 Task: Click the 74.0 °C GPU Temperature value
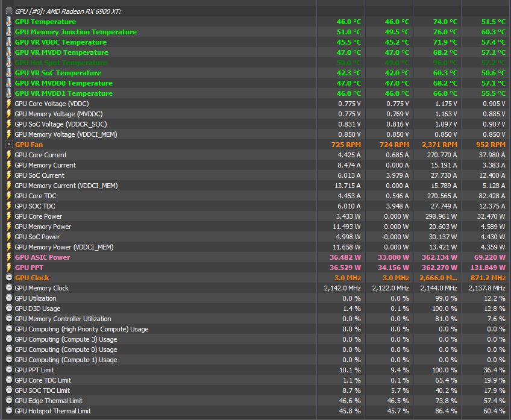coord(445,22)
